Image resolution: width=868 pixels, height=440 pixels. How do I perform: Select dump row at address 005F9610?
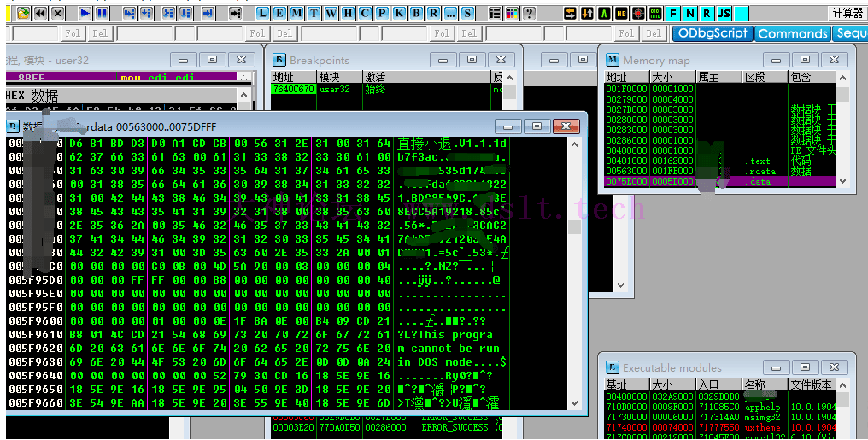[285, 335]
